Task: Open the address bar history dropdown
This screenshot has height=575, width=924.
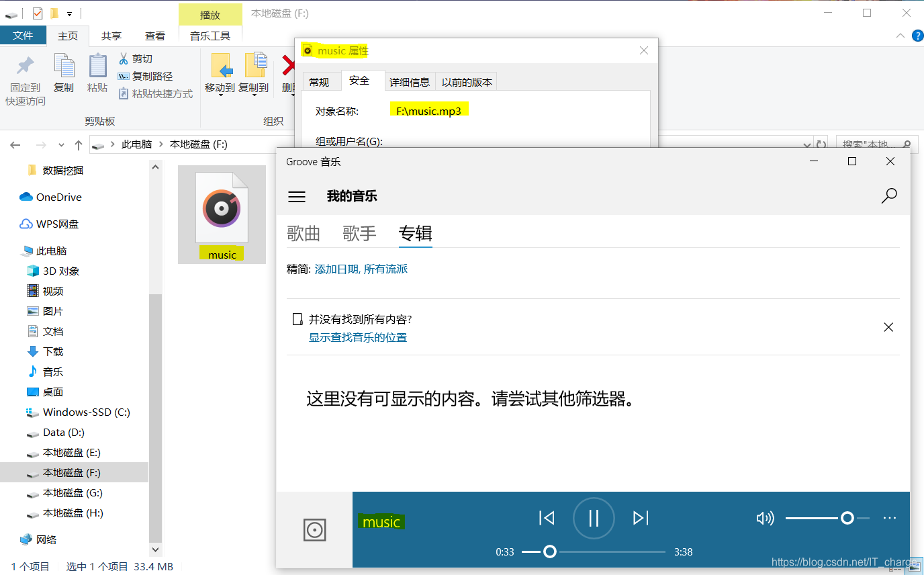Action: coord(807,144)
